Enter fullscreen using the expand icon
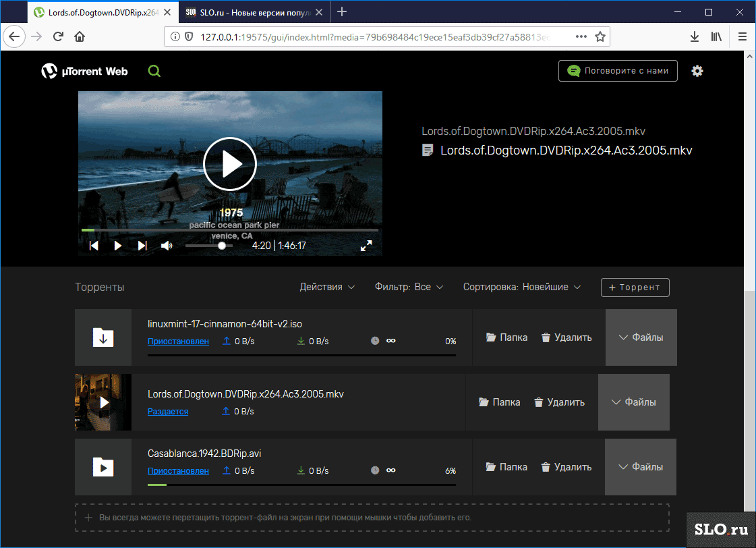This screenshot has width=756, height=548. click(x=366, y=246)
